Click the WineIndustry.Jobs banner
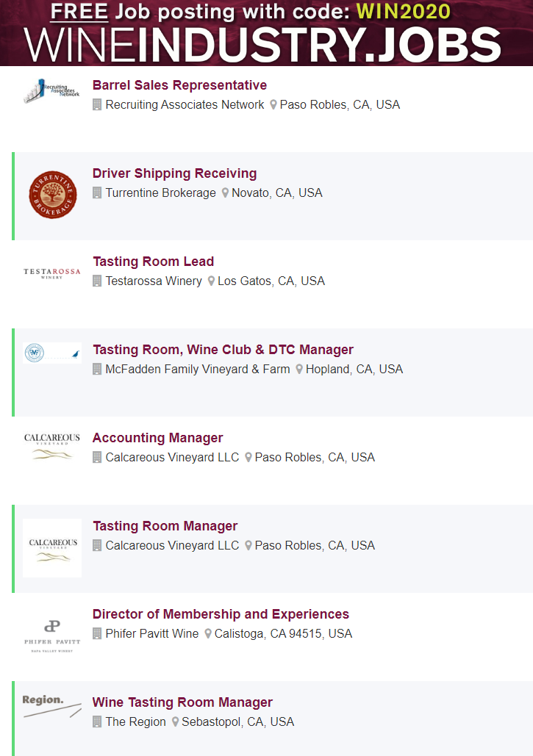Screen dimensions: 533x756 coord(266,33)
